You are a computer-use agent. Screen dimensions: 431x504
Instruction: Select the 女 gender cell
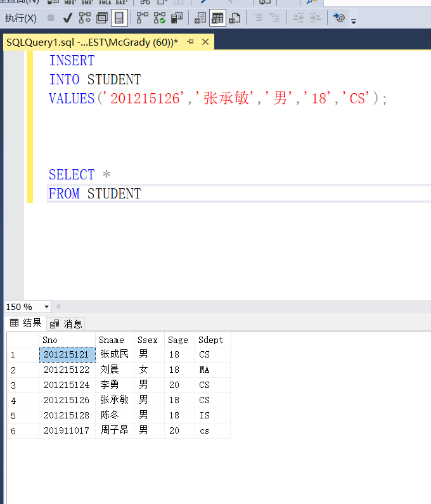[149, 370]
